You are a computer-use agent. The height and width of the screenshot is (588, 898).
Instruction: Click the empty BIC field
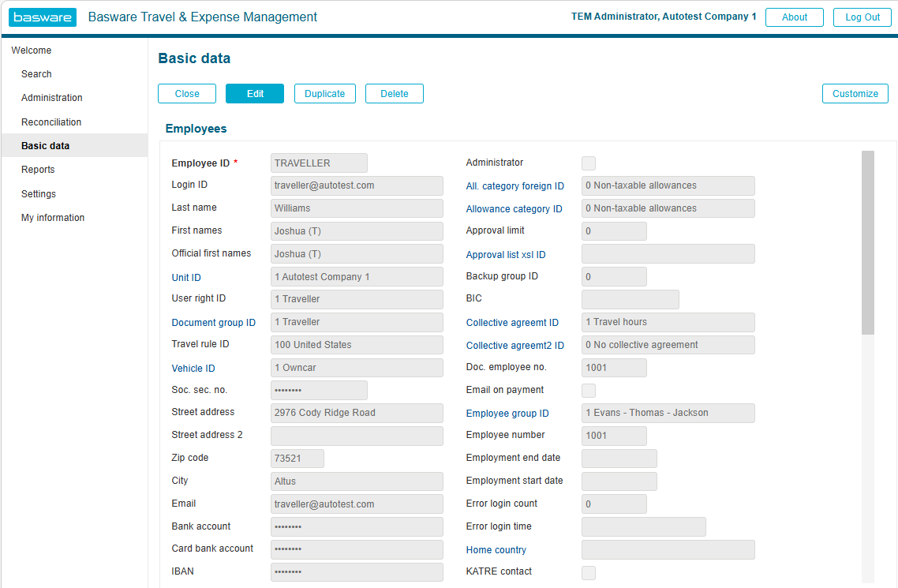[630, 299]
